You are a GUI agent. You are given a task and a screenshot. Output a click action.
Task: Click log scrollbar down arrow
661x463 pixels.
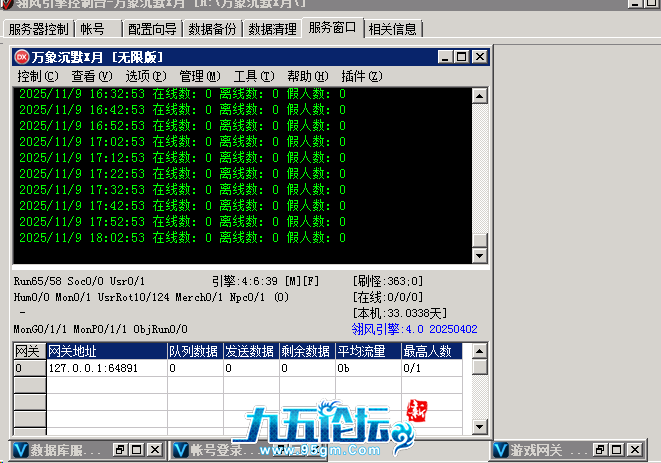click(x=479, y=256)
